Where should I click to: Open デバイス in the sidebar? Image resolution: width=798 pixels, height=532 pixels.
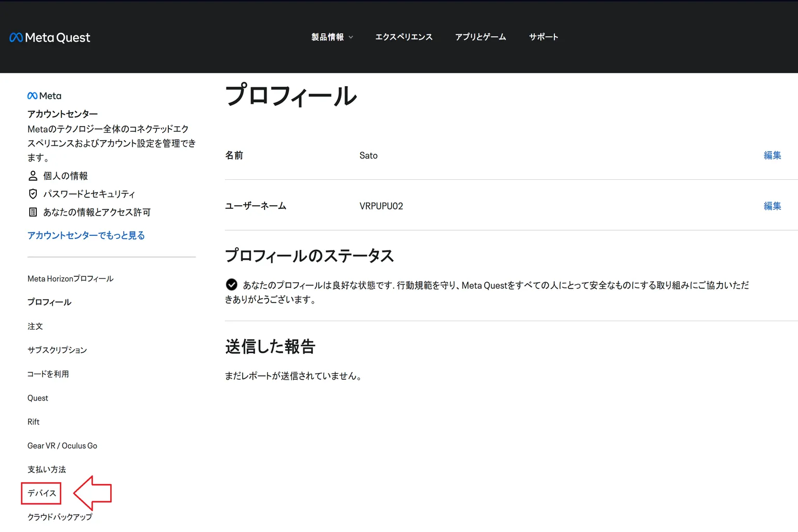(x=42, y=493)
